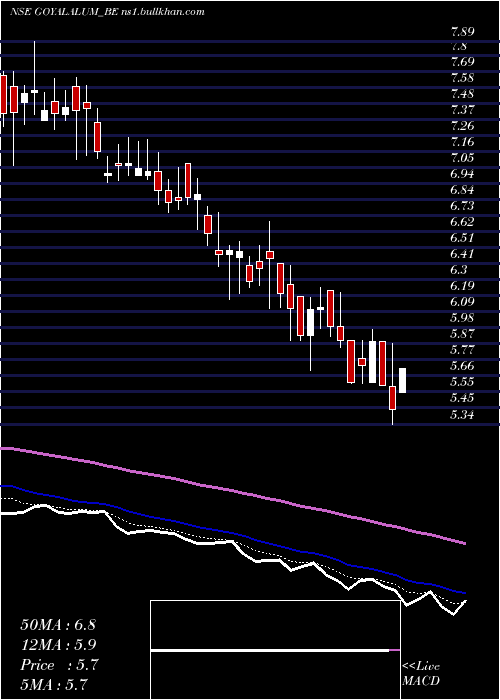
Task: Select the Price : 5.7 readout
Action: (x=58, y=665)
